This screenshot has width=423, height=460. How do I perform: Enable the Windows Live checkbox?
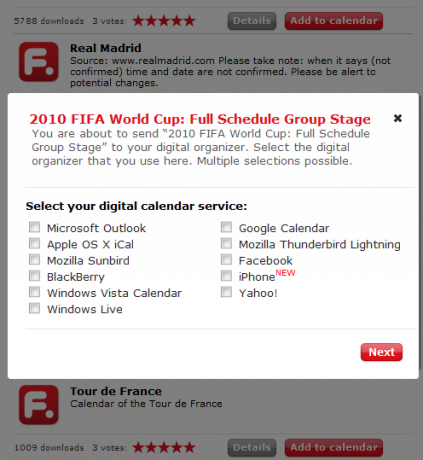[x=34, y=308]
